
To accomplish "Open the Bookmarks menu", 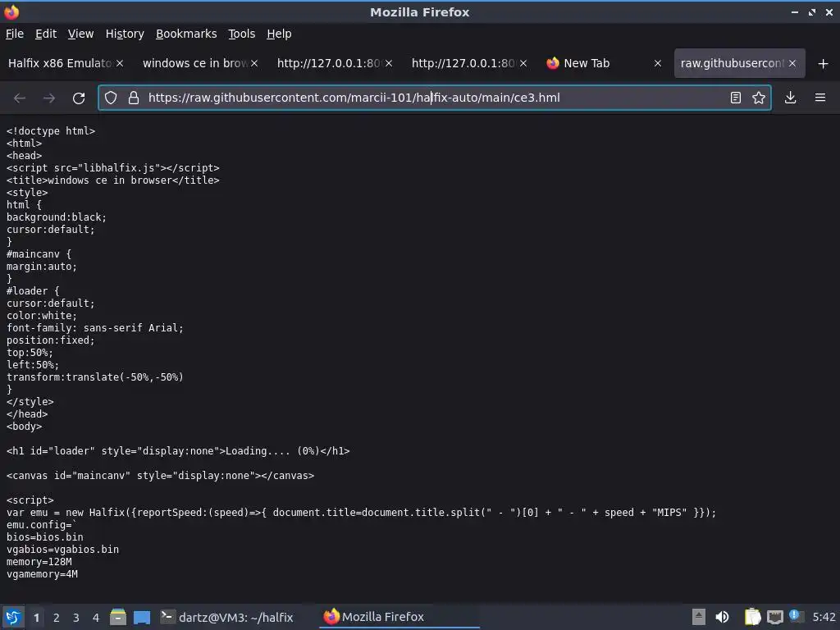I will tap(186, 34).
